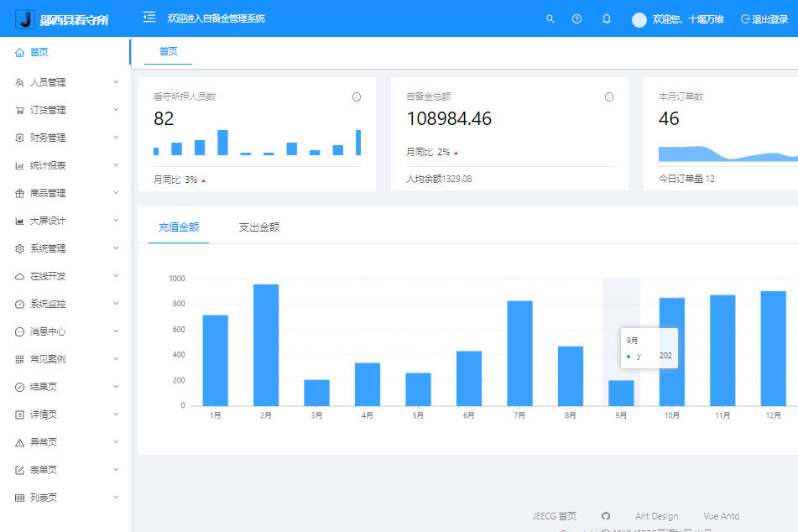Click the 月同比 3% text
This screenshot has height=532, width=798.
(x=175, y=180)
